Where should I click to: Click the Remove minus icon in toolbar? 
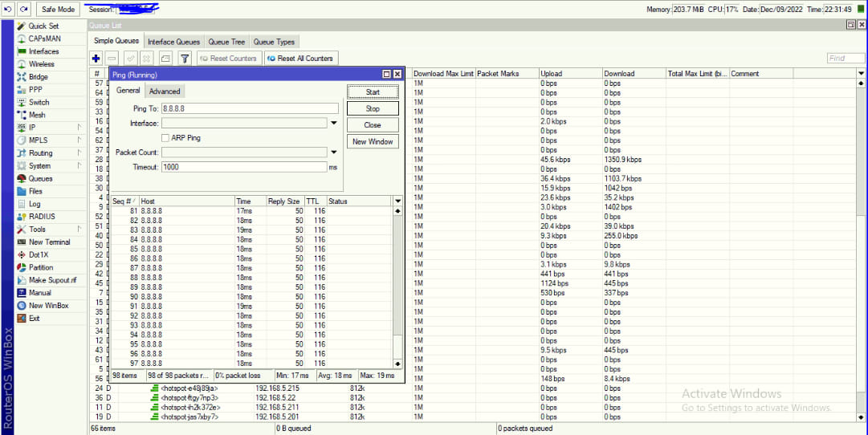pos(112,58)
